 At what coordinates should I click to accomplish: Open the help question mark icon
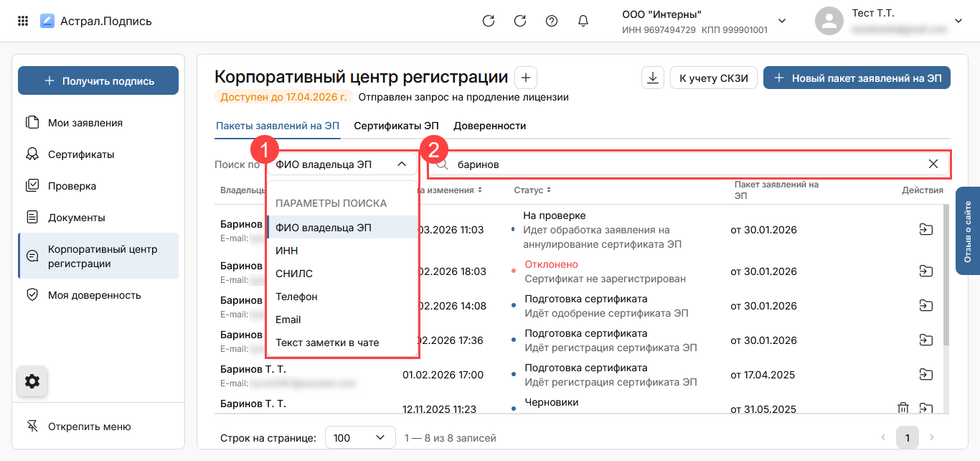[x=552, y=21]
